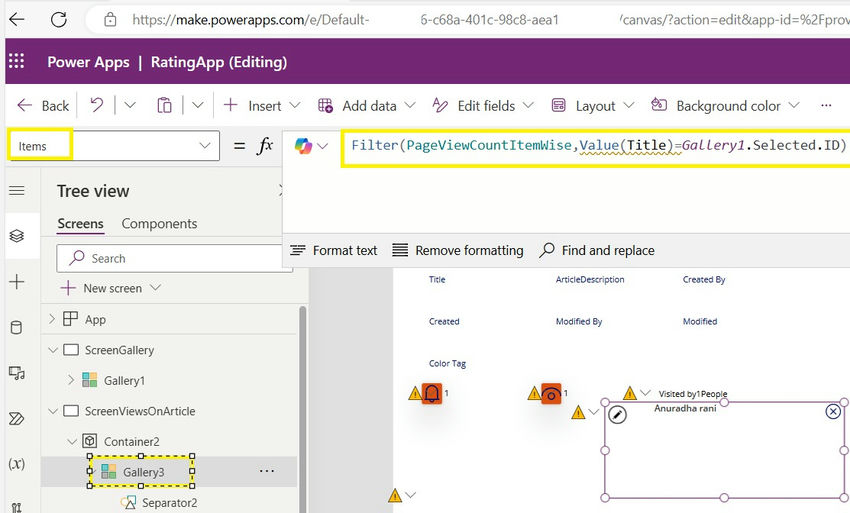Open the Layout menu
The height and width of the screenshot is (513, 850).
(593, 106)
